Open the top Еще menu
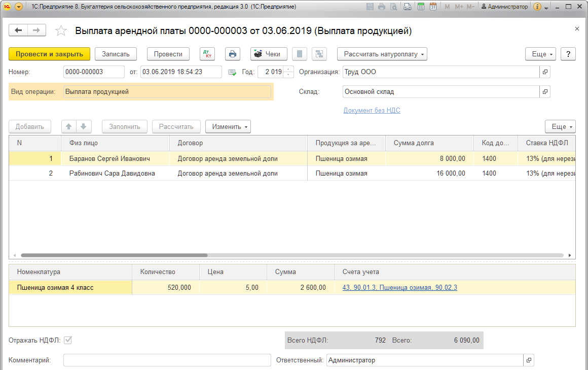The width and height of the screenshot is (588, 370). [541, 54]
